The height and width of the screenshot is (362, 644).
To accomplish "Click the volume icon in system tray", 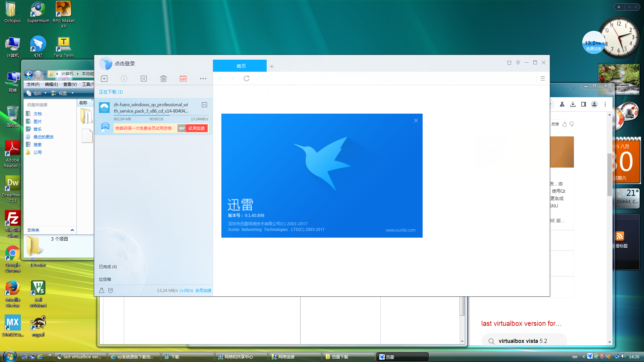I will 624,356.
